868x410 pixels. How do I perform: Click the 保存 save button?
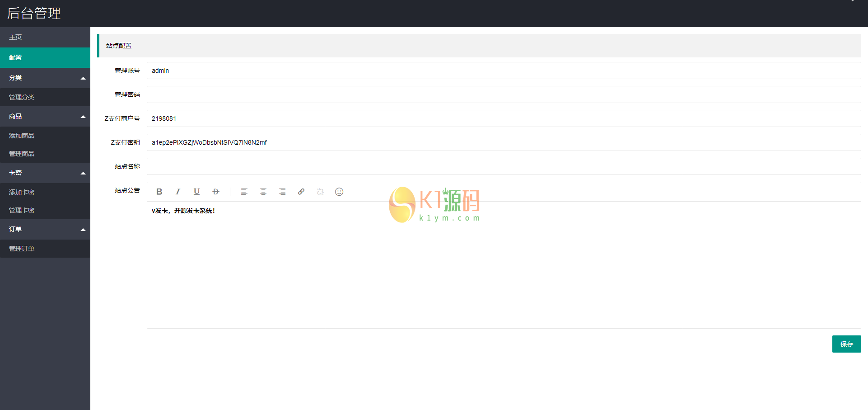(846, 344)
